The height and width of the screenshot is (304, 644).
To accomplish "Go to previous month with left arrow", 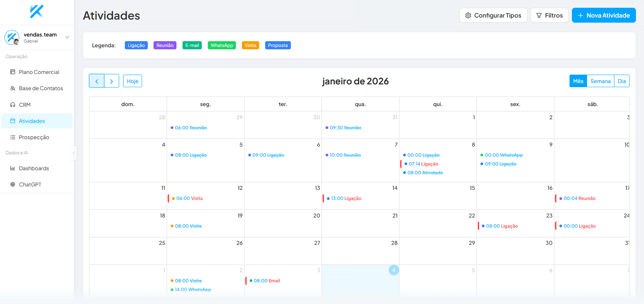I will click(x=97, y=81).
